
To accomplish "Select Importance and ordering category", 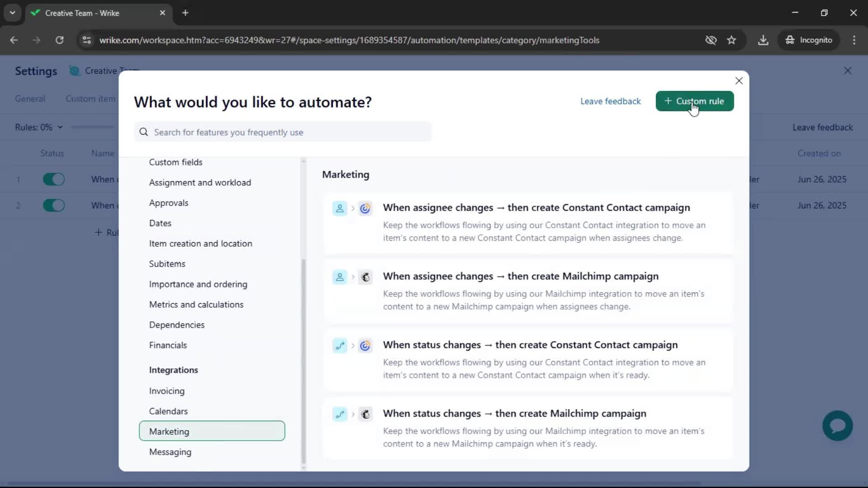I will pyautogui.click(x=198, y=284).
